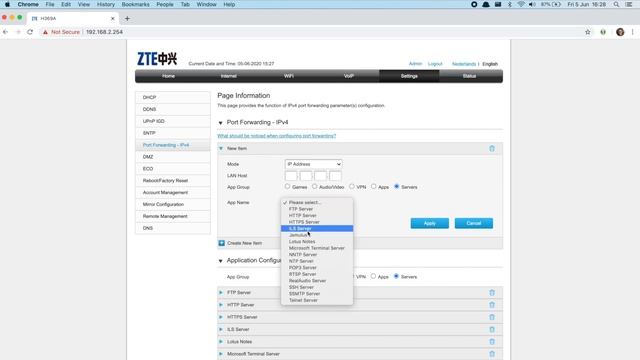The image size is (640, 360).
Task: Choose FTP Server from the App Name list
Action: (x=317, y=209)
